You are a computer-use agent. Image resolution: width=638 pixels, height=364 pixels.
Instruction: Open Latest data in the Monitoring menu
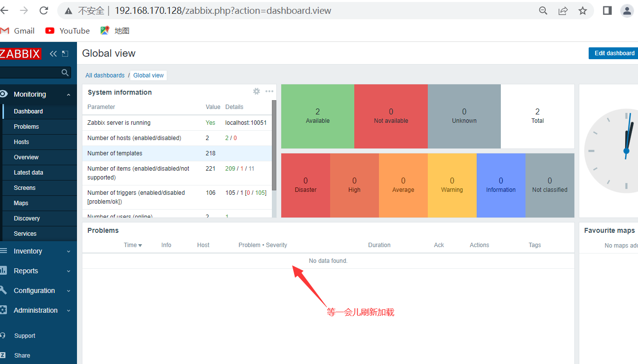click(x=38, y=173)
